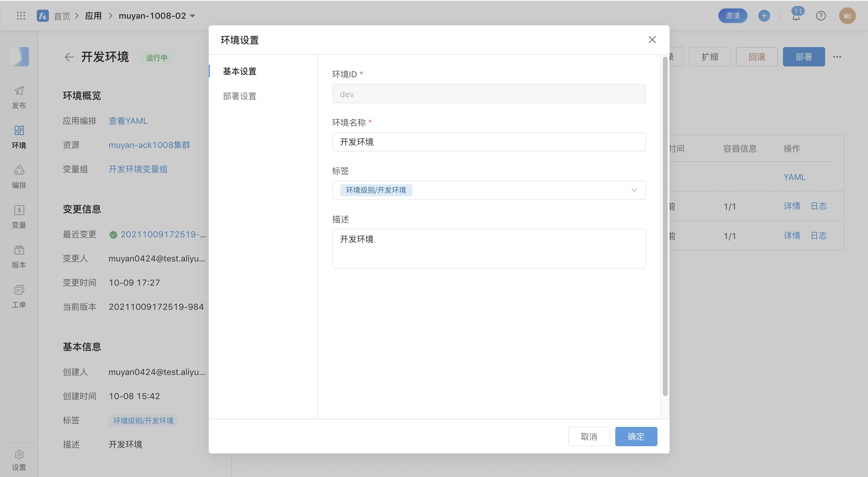Click the 环境级别/开发环境 tag in the 标签 select
The height and width of the screenshot is (477, 868).
pyautogui.click(x=376, y=190)
